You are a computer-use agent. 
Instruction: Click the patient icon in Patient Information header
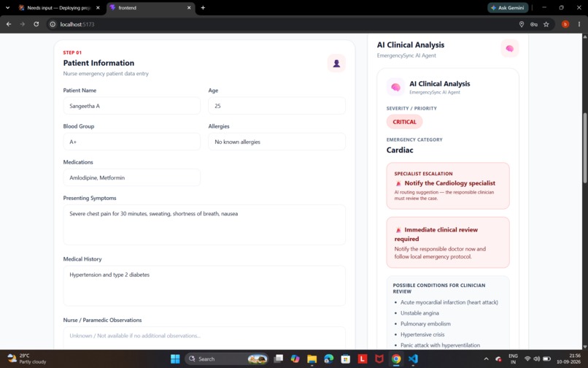336,64
